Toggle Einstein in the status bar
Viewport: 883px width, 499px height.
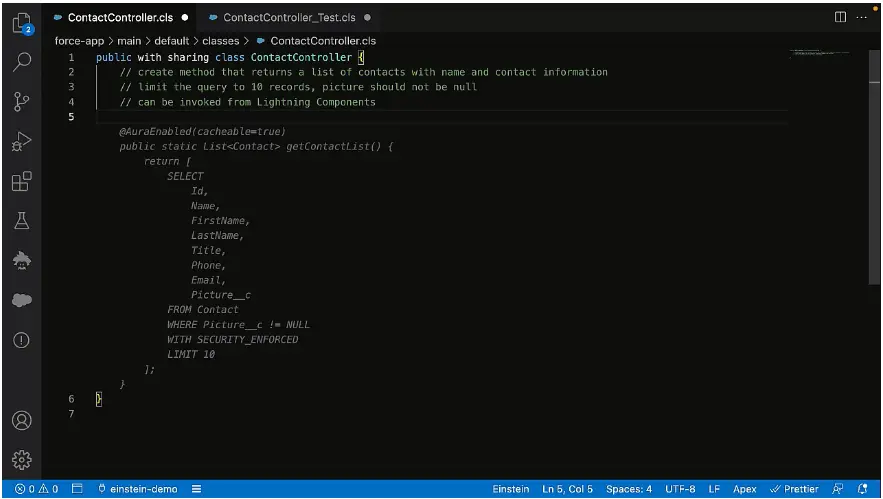pyautogui.click(x=511, y=489)
